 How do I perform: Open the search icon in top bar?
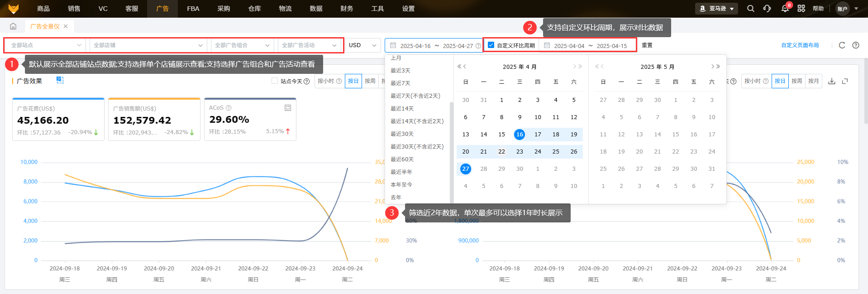[750, 9]
